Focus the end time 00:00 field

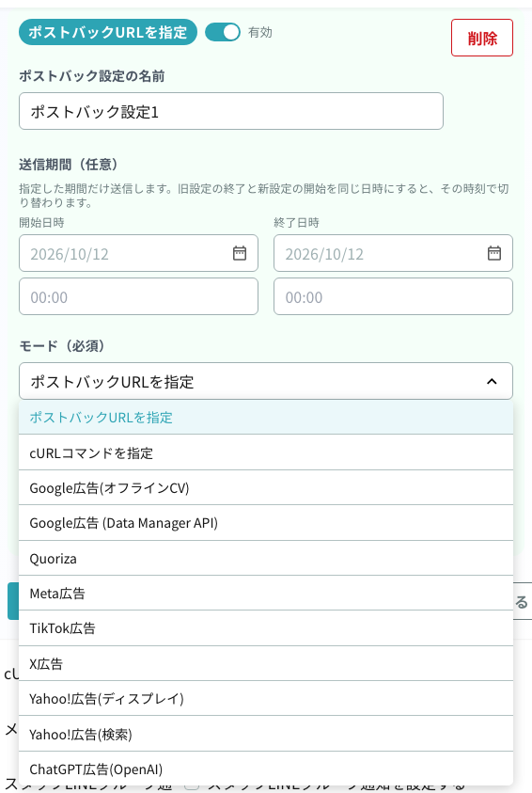pyautogui.click(x=393, y=296)
